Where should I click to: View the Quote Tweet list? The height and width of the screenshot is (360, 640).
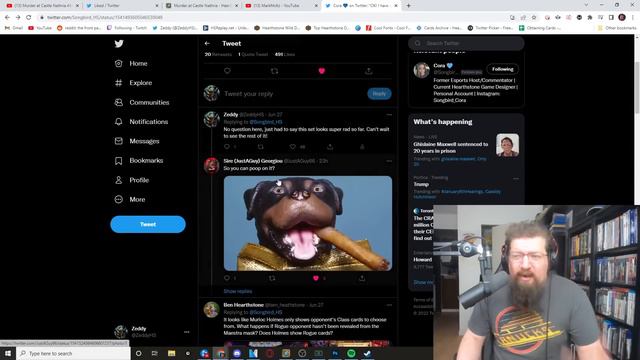[x=253, y=54]
